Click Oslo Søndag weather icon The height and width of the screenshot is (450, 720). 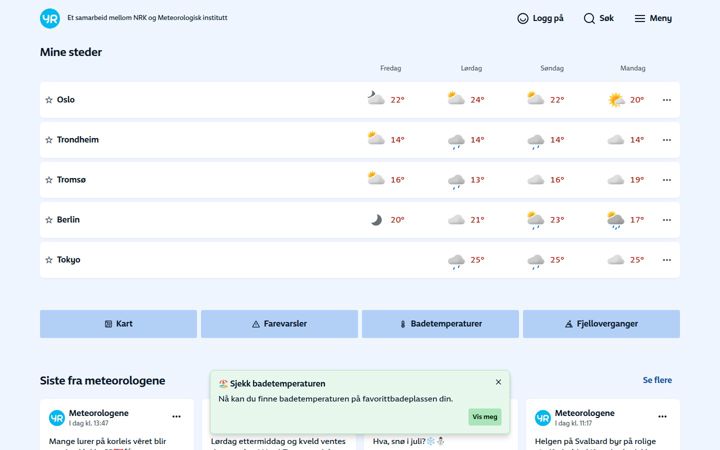(535, 98)
